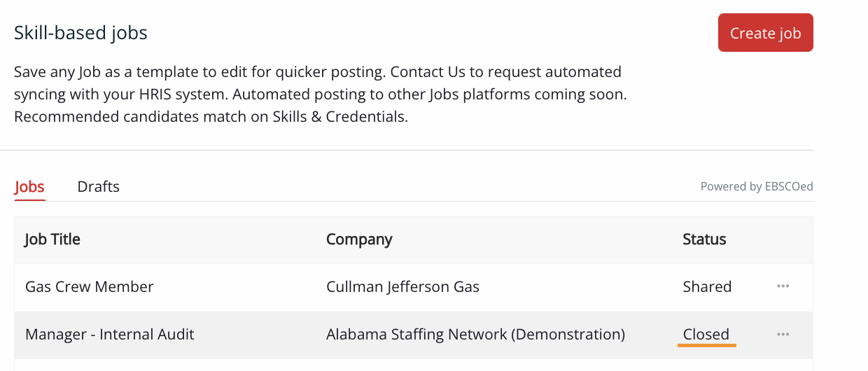This screenshot has height=371, width=868.
Task: Click the Powered by EBSCOed label
Action: click(756, 187)
